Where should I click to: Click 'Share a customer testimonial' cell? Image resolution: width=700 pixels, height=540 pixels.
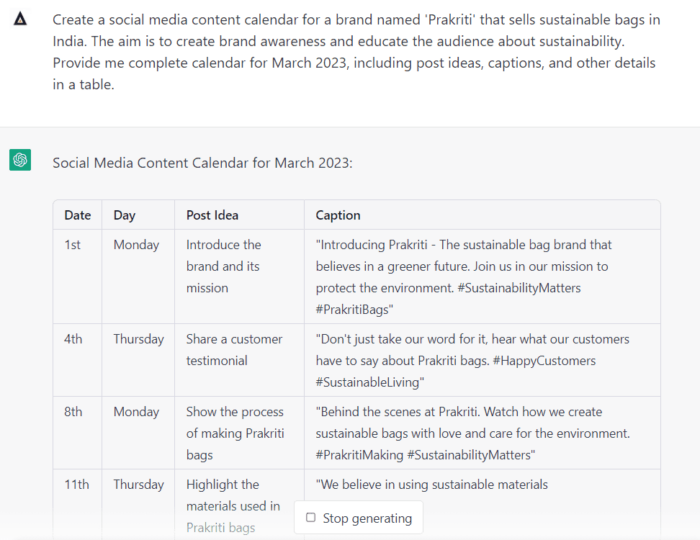pyautogui.click(x=234, y=349)
